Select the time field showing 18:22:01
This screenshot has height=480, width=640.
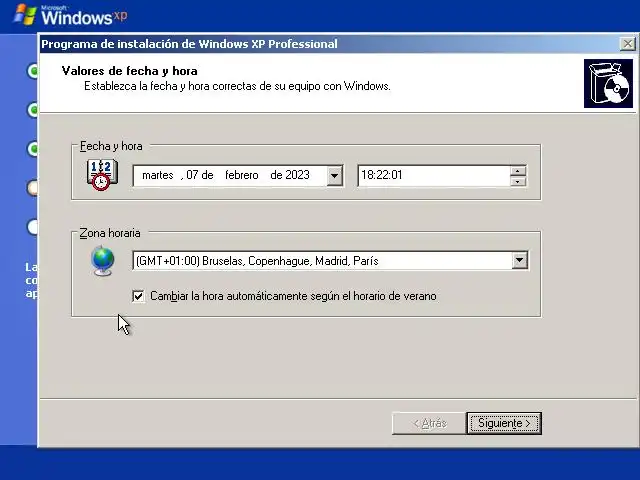[x=433, y=176]
